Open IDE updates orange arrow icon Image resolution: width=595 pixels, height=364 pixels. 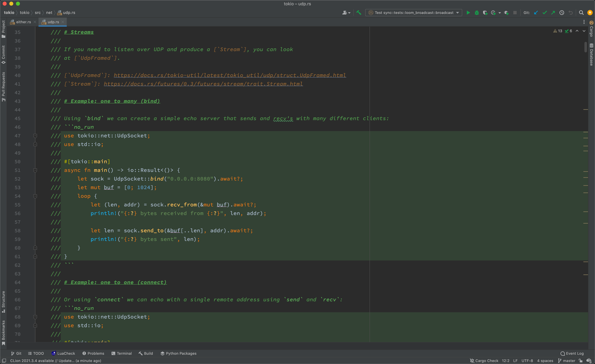tap(590, 13)
